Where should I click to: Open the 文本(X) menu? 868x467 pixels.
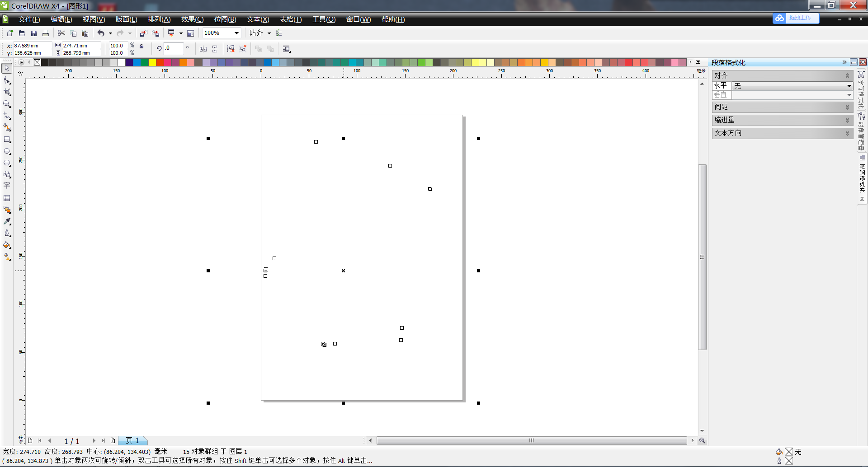[258, 19]
